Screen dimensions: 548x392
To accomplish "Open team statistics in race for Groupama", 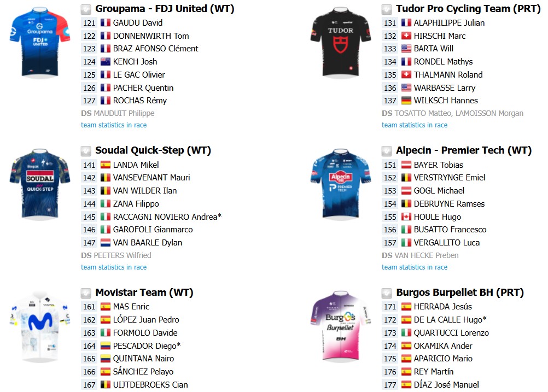I will (x=114, y=125).
